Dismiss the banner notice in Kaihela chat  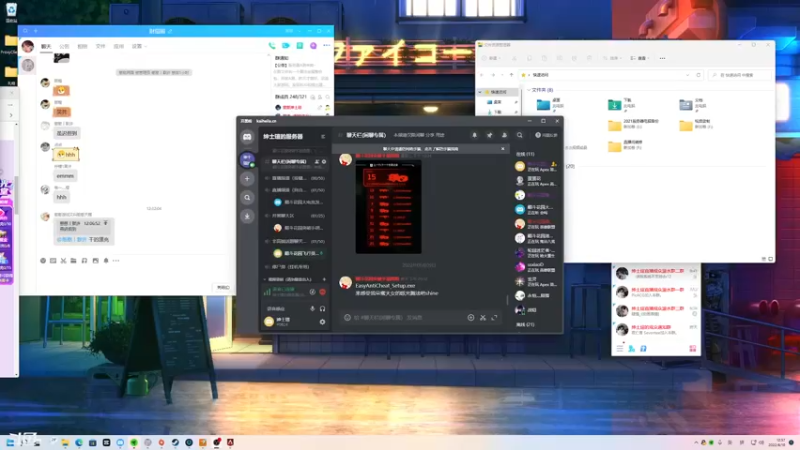point(503,149)
